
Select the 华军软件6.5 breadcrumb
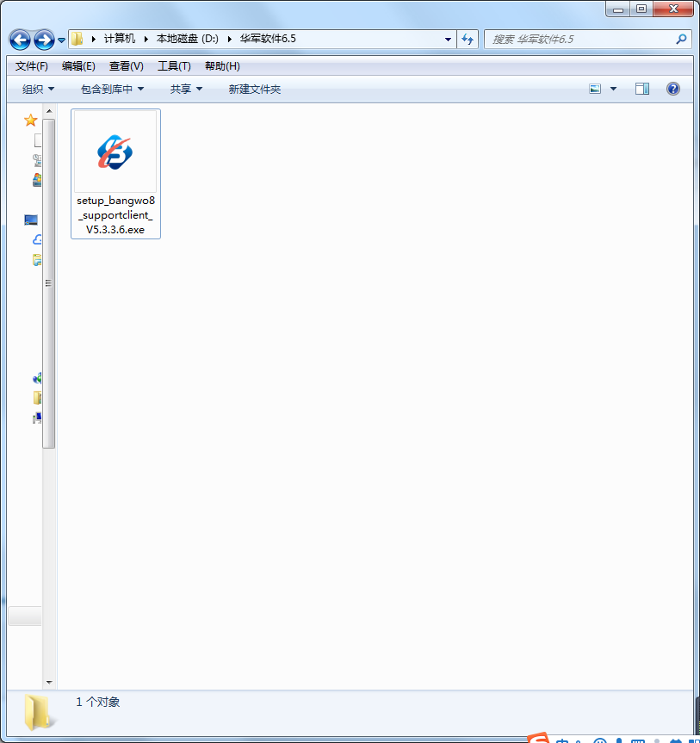(268, 39)
